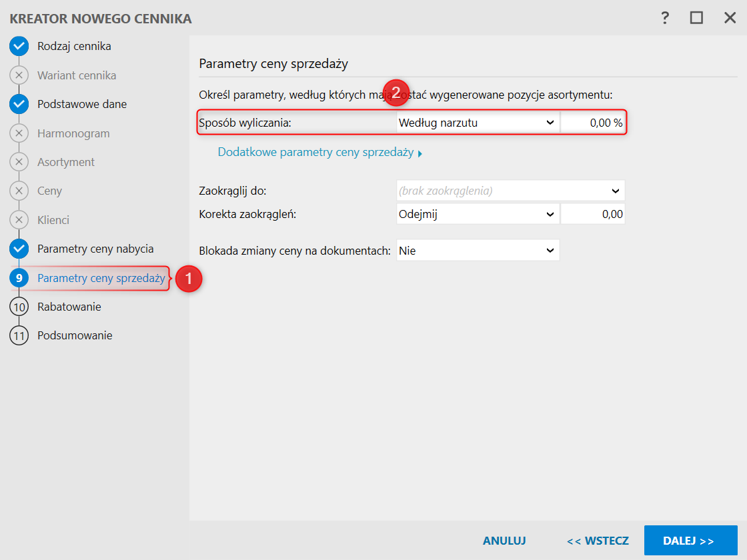Screen dimensions: 747x560
Task: Open the Blokada zmiany ceny dropdown
Action: (x=478, y=251)
